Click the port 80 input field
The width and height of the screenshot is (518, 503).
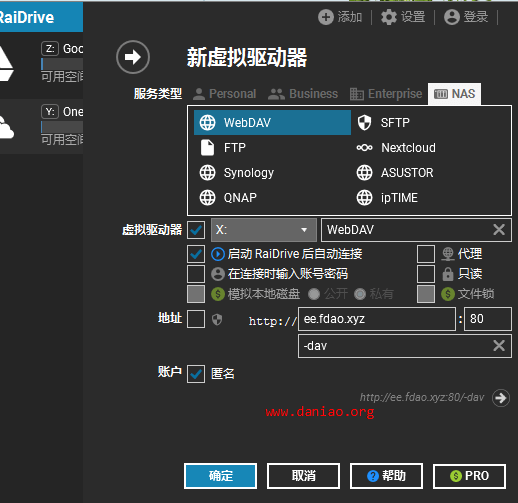pyautogui.click(x=488, y=319)
